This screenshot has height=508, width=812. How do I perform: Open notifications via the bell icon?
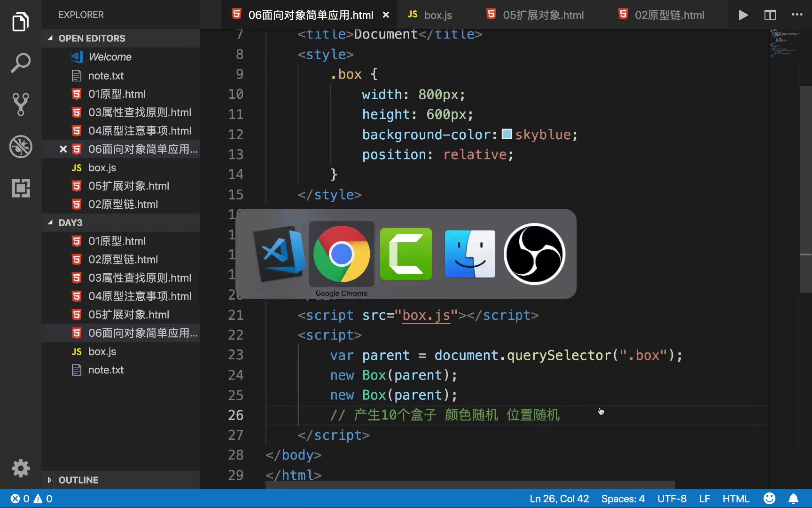(x=793, y=499)
